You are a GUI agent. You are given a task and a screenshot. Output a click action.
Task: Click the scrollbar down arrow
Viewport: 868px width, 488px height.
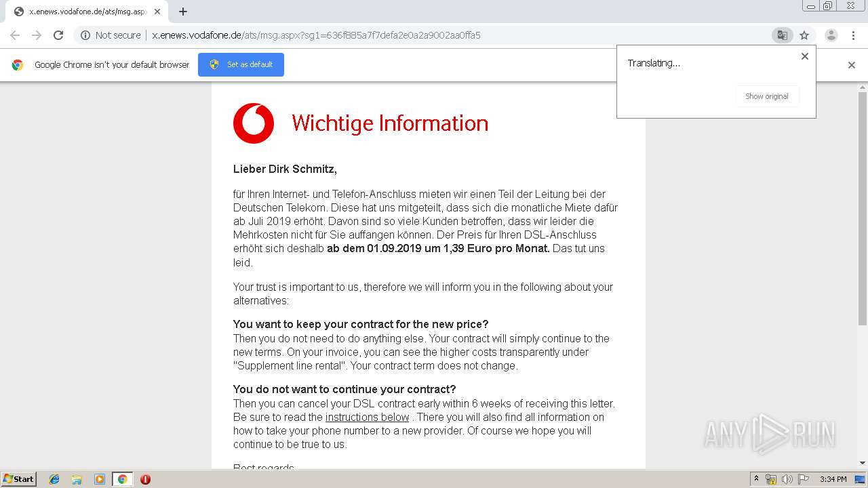tap(863, 464)
